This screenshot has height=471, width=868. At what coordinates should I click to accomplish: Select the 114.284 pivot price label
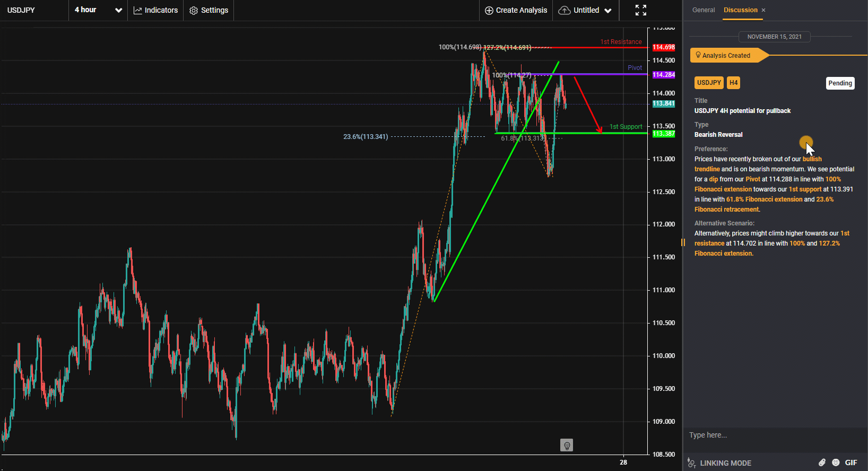pyautogui.click(x=664, y=75)
